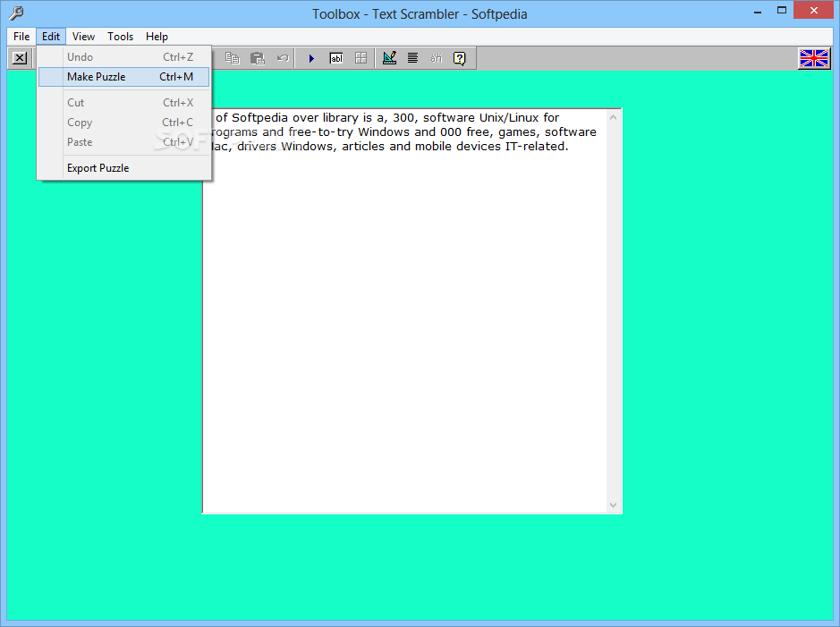Click the blue play arrow icon

[311, 58]
